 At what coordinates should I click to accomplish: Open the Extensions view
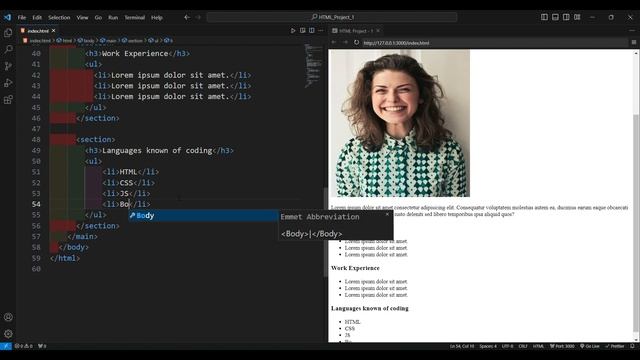(8, 100)
